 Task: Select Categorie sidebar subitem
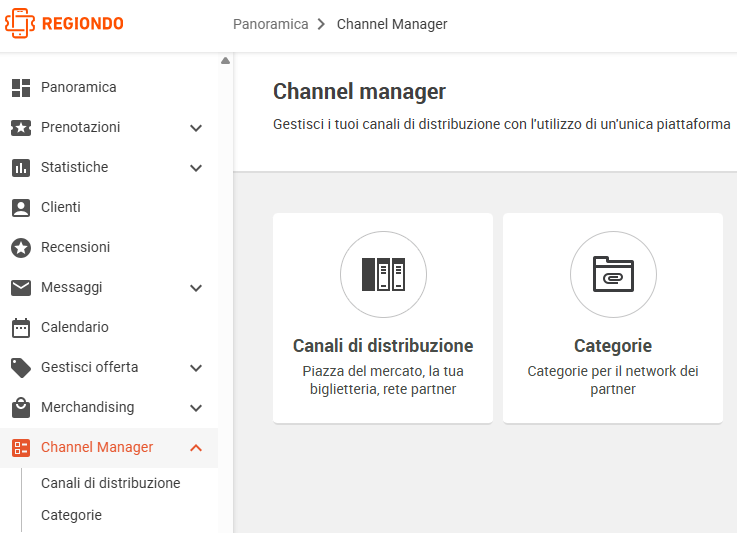[x=71, y=515]
